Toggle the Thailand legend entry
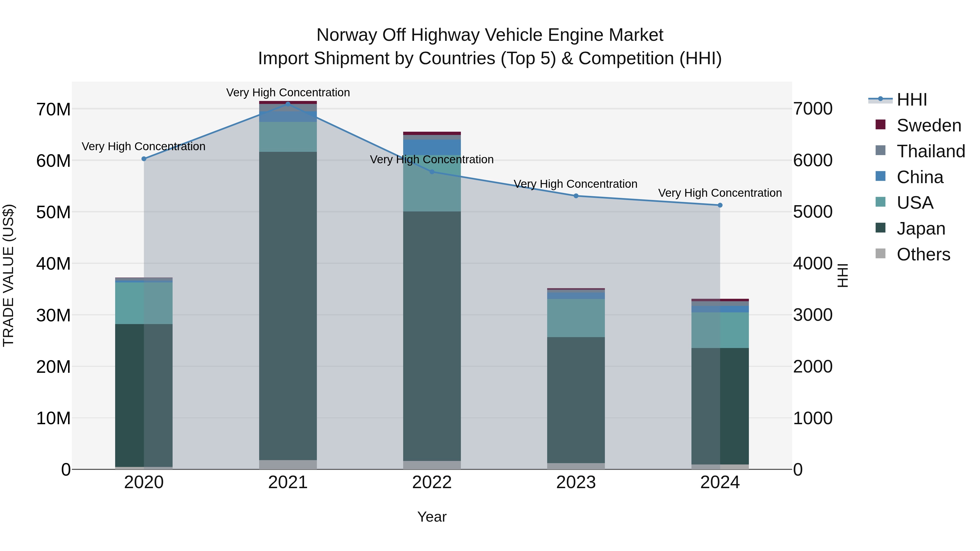The width and height of the screenshot is (980, 551). pos(920,151)
